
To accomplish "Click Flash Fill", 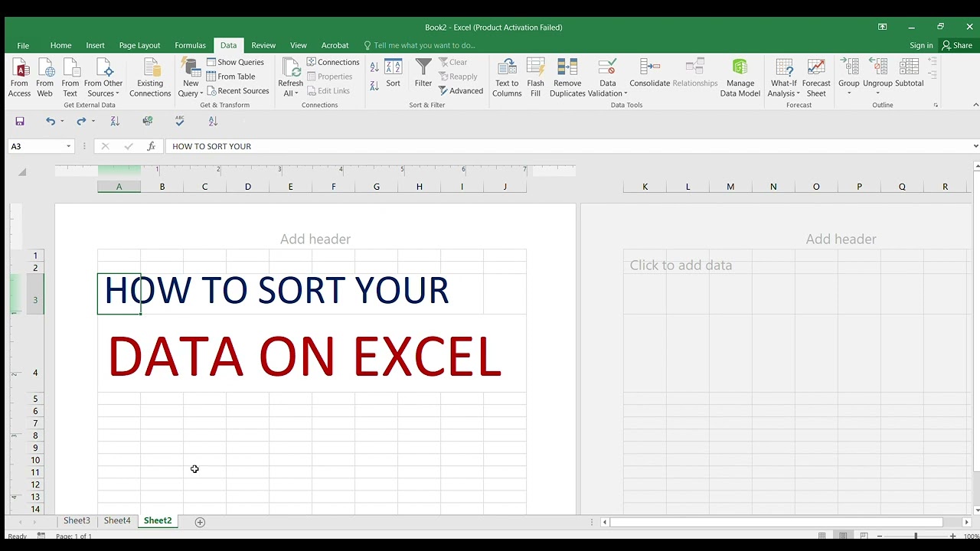I will click(x=536, y=77).
